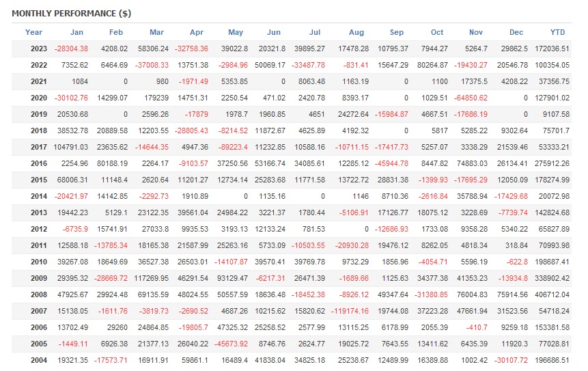Click the 2008 year row label
Image resolution: width=588 pixels, height=371 pixels.
38,294
